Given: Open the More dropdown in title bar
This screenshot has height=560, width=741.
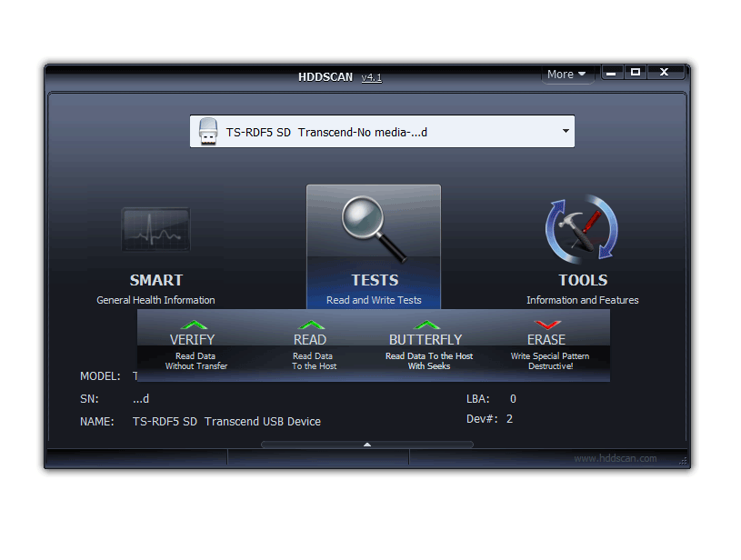Looking at the screenshot, I should (566, 75).
